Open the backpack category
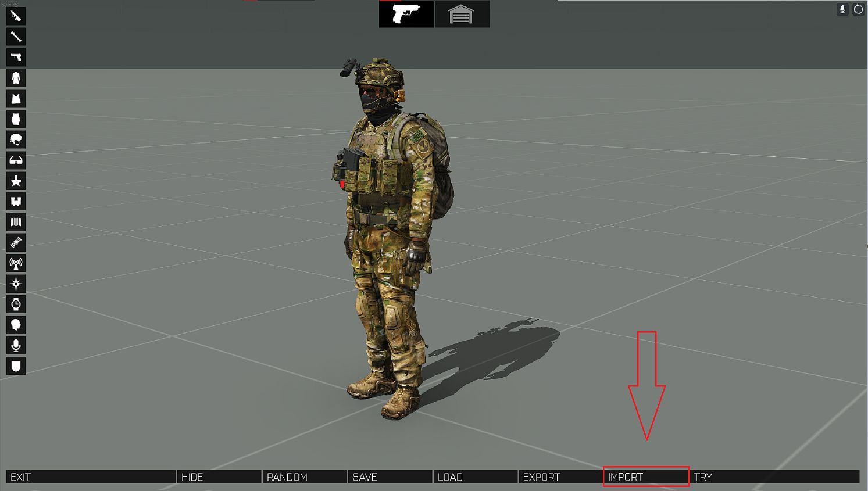This screenshot has height=491, width=868. pos(16,119)
